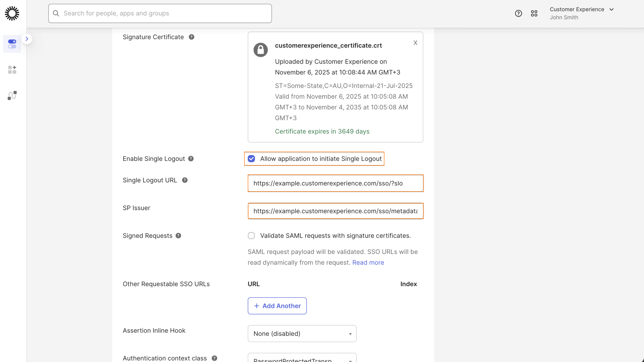Click the help icon next to Single Logout URL

click(185, 180)
